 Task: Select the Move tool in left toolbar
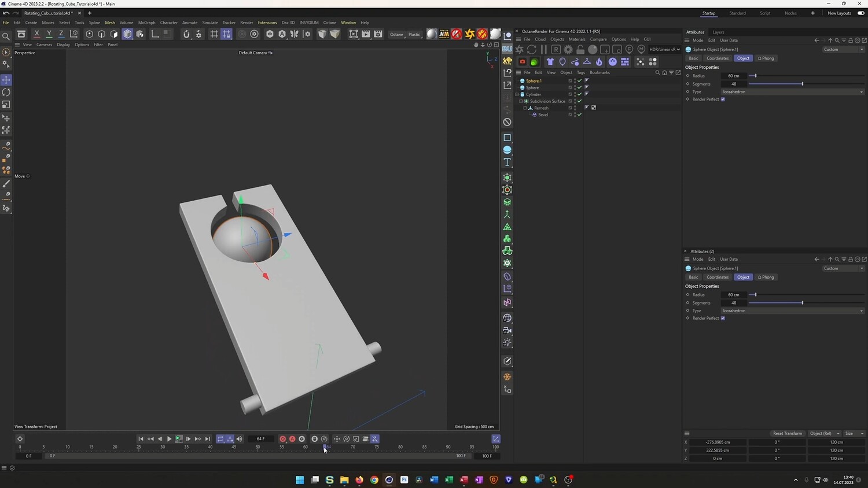[x=6, y=80]
